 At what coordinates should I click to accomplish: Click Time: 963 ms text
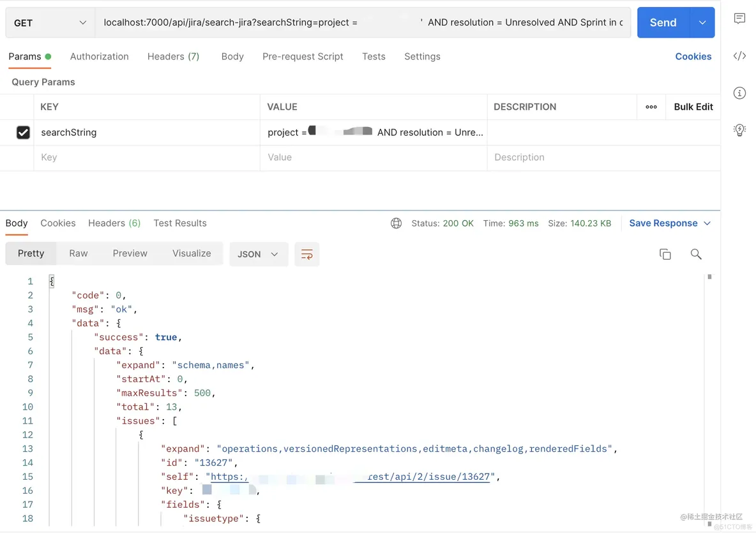point(511,223)
